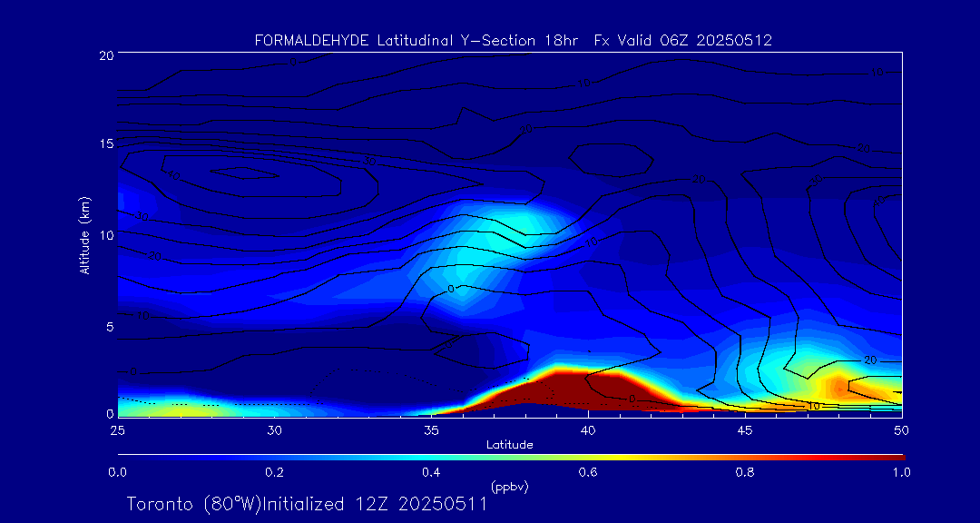
Task: Click the Latitude x-axis label
Action: [x=509, y=444]
